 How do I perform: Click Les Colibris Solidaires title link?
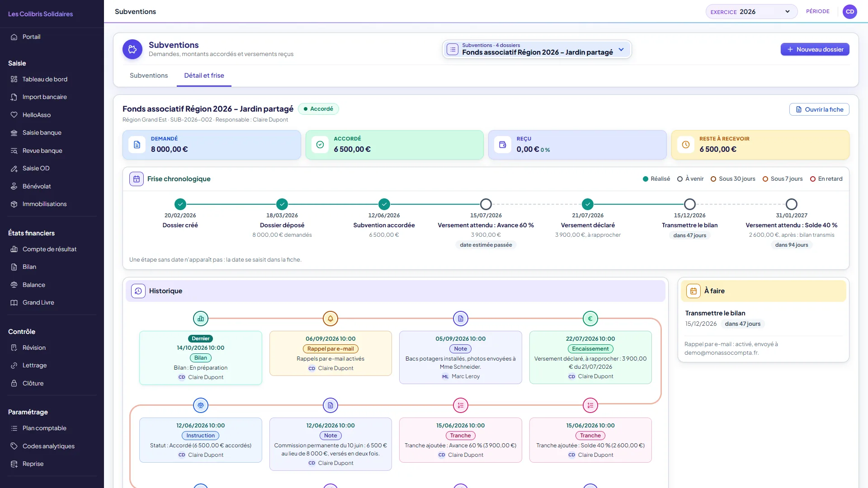[x=40, y=14]
